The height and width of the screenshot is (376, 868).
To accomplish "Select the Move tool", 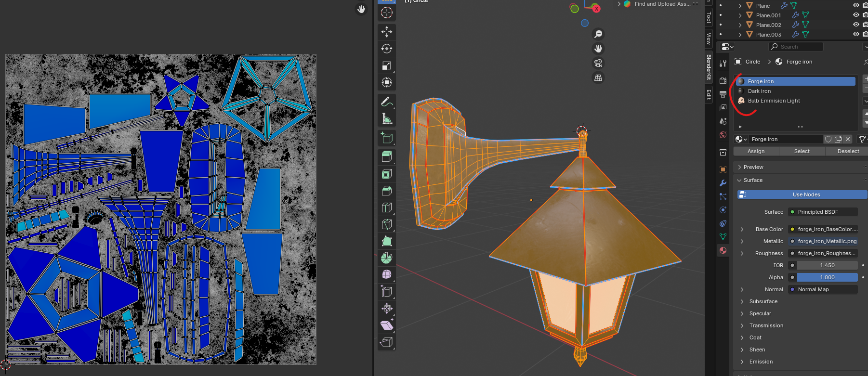I will click(387, 32).
